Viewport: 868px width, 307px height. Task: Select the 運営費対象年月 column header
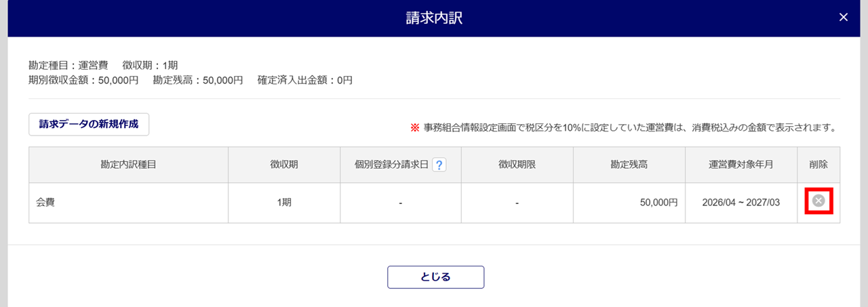click(x=741, y=165)
